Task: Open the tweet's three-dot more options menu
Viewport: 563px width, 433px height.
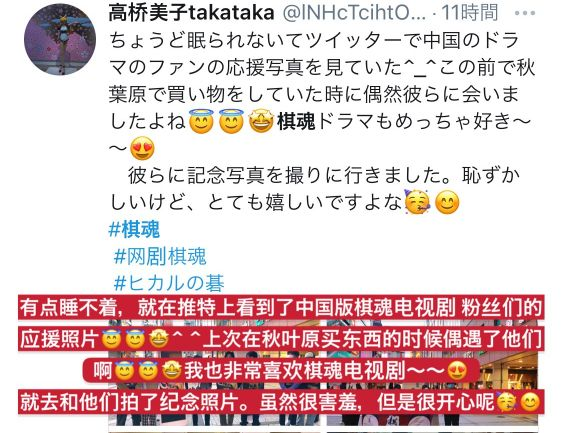Action: [x=525, y=13]
